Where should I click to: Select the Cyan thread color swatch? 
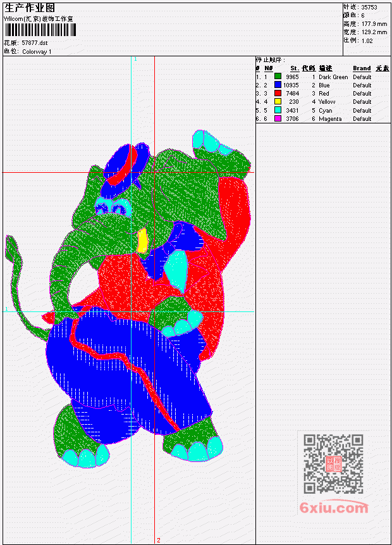(278, 110)
